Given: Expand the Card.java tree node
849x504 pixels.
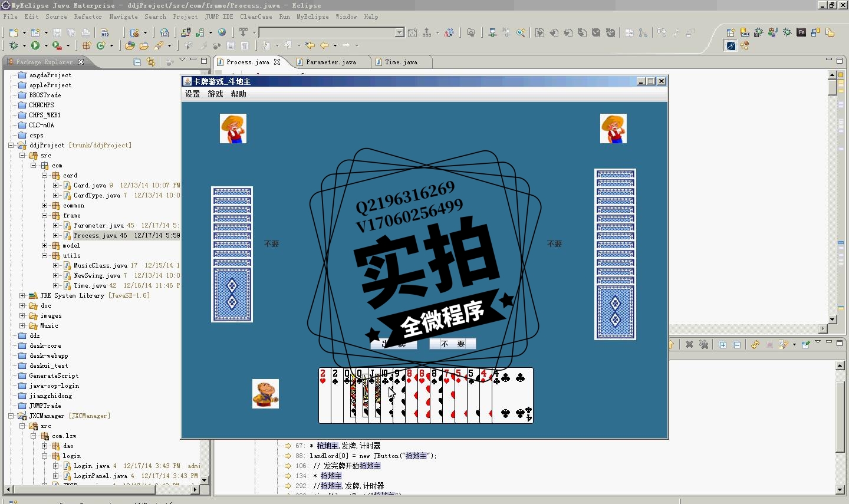Looking at the screenshot, I should pos(56,185).
